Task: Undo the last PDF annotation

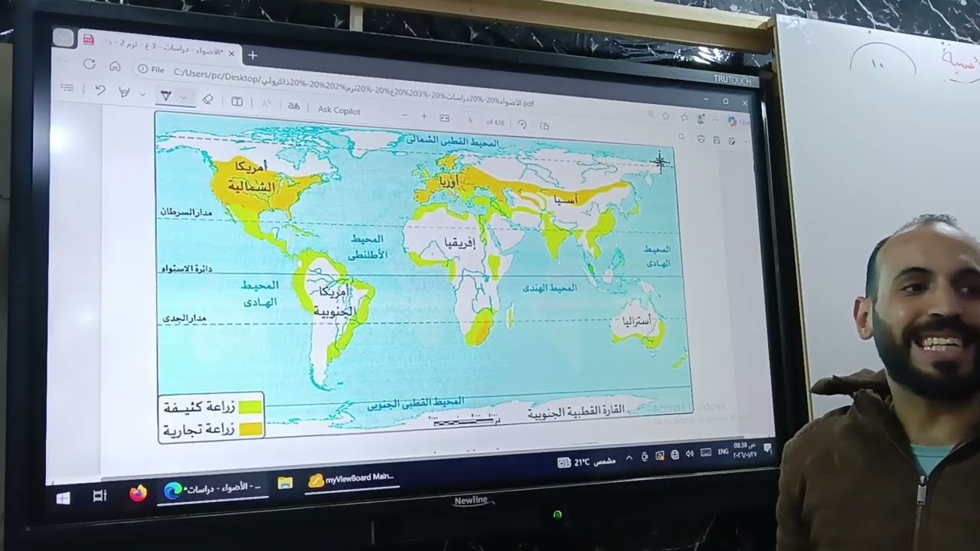Action: coord(100,91)
